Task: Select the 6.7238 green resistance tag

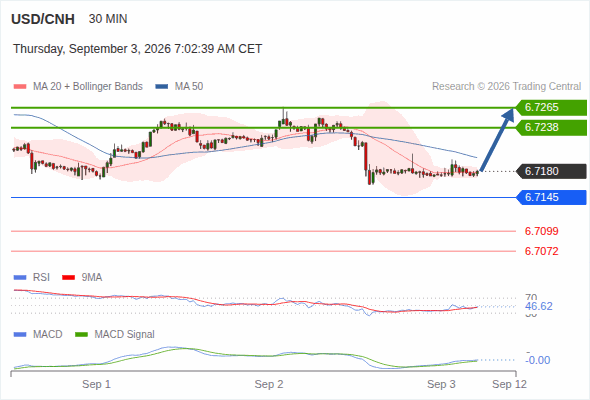Action: click(551, 128)
